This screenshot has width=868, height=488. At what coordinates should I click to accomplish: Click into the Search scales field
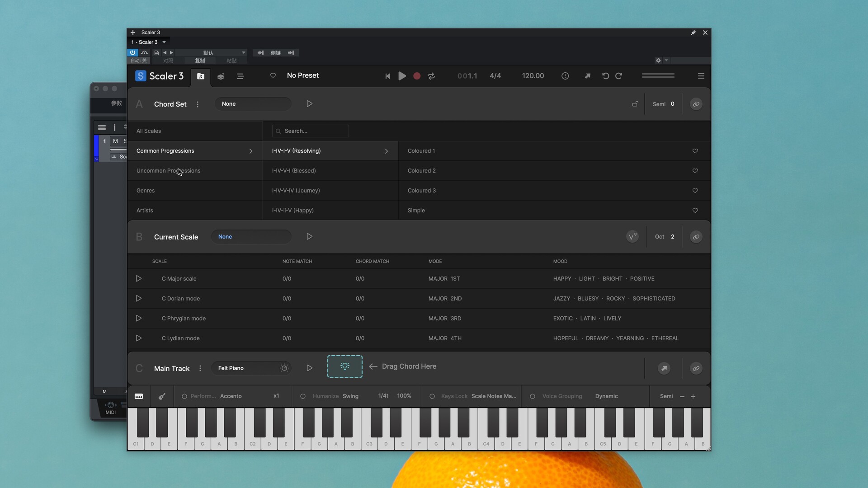311,131
